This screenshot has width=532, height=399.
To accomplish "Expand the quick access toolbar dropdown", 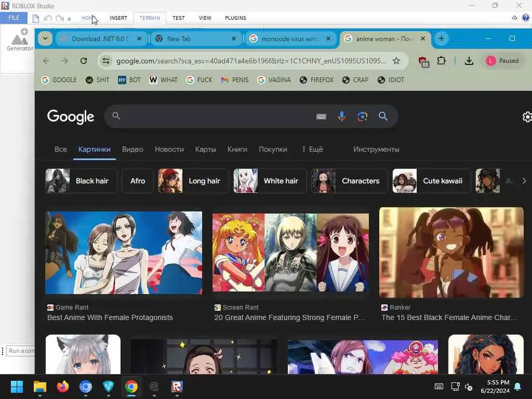I will tap(69, 19).
